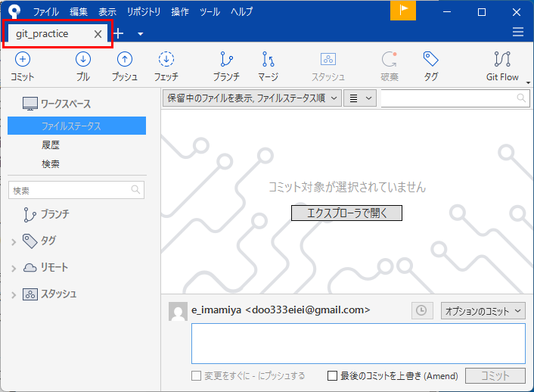Open the リポジトリ menu
This screenshot has height=392, width=534.
coord(143,12)
